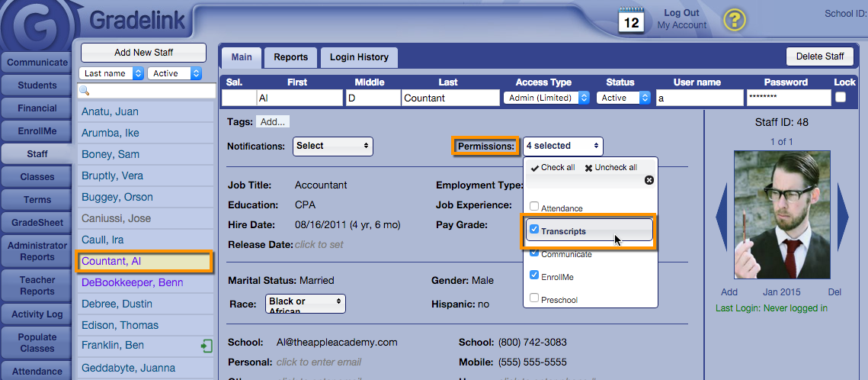Image resolution: width=868 pixels, height=380 pixels.
Task: Click the search magnifier icon in staff list
Action: pos(85,91)
